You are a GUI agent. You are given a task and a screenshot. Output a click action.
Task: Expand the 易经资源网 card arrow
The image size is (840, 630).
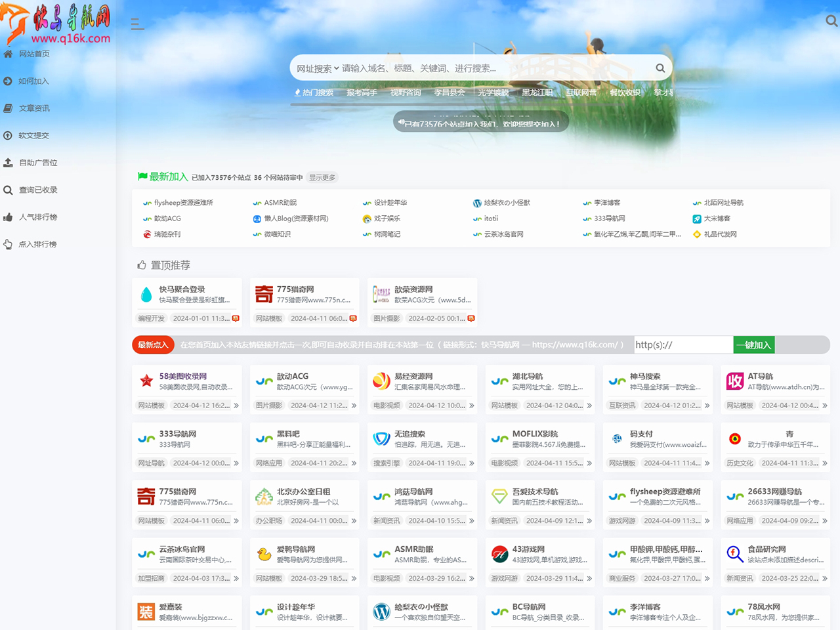pyautogui.click(x=472, y=406)
